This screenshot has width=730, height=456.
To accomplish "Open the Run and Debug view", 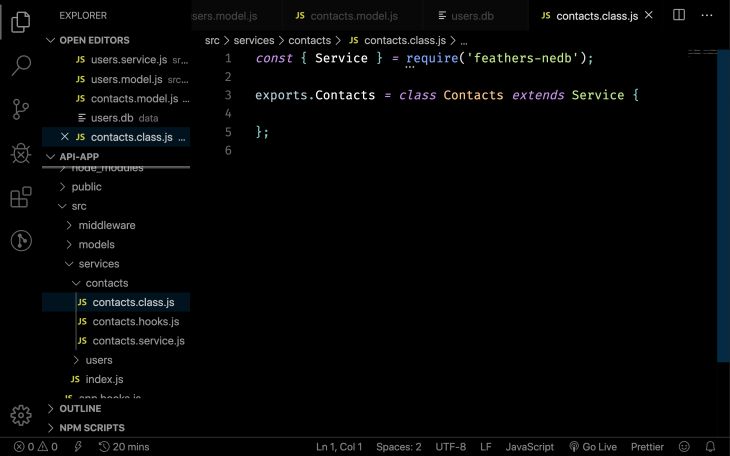I will point(21,153).
